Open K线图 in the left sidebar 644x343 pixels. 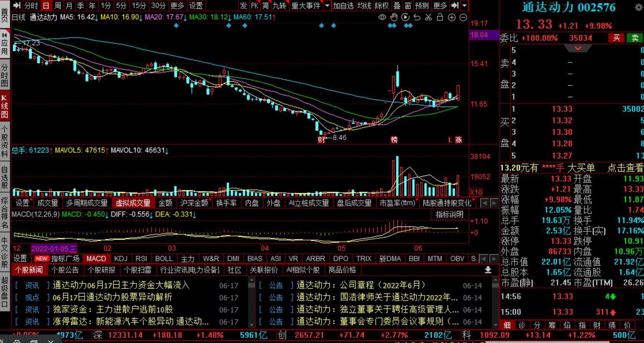click(5, 105)
